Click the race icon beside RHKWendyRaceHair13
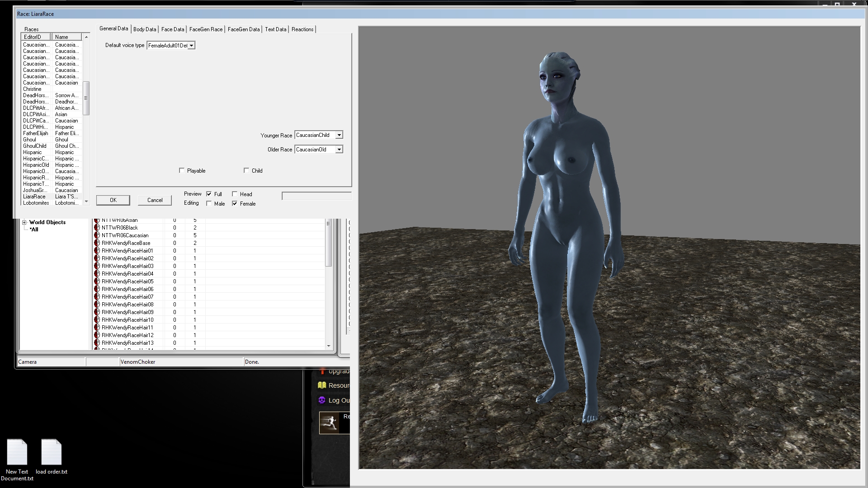The image size is (868, 488). [97, 343]
